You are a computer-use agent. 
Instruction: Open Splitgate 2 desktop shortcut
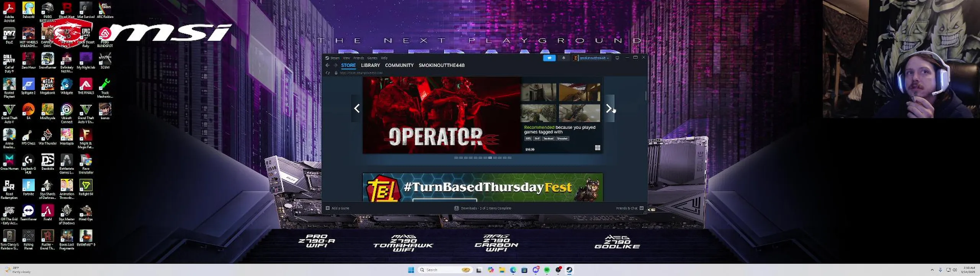(x=28, y=87)
